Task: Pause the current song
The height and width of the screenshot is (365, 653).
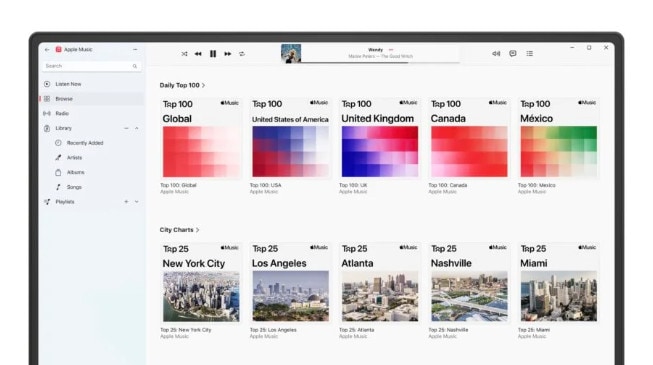Action: point(213,54)
